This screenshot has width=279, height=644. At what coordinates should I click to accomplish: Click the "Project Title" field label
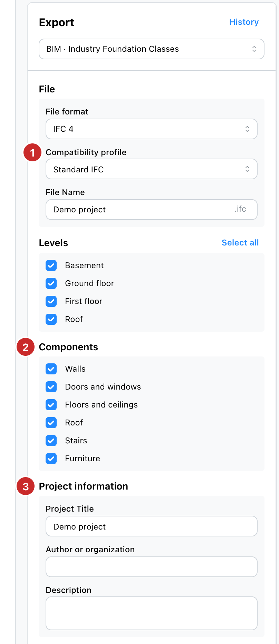[70, 509]
